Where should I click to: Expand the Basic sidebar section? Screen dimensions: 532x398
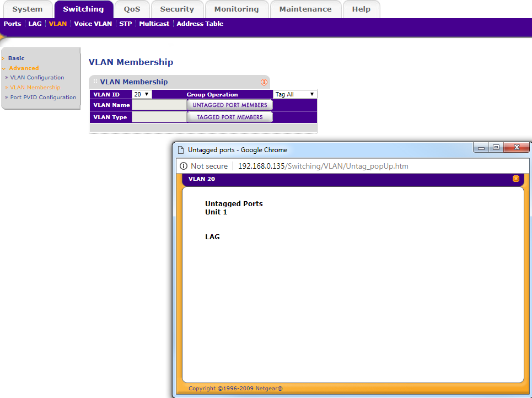click(x=16, y=58)
